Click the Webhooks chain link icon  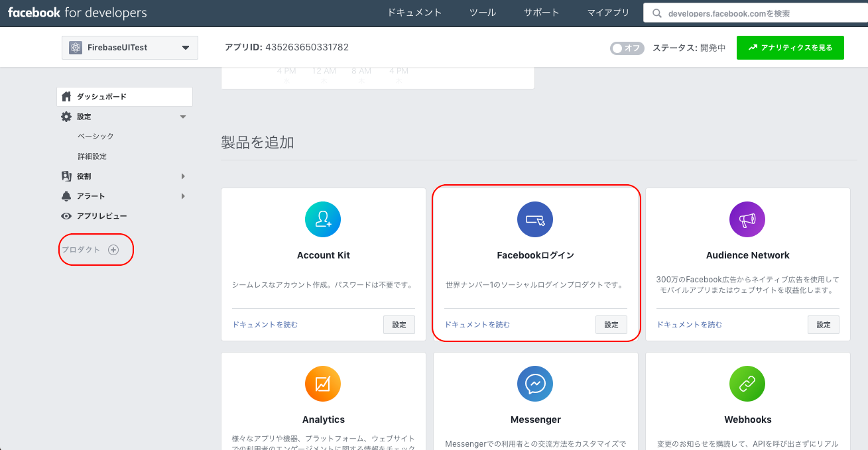coord(747,383)
